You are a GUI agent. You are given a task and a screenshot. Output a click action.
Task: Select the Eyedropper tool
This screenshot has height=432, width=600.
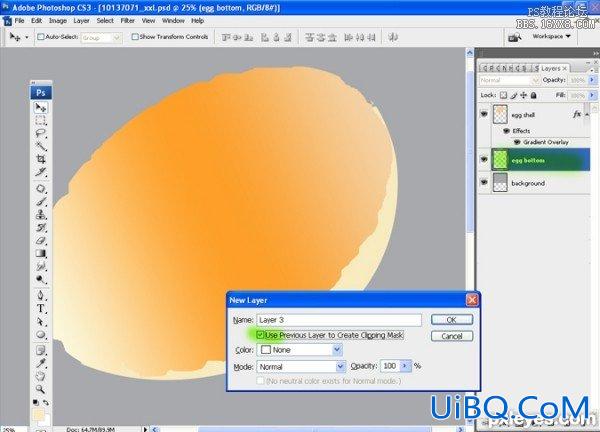(41, 363)
